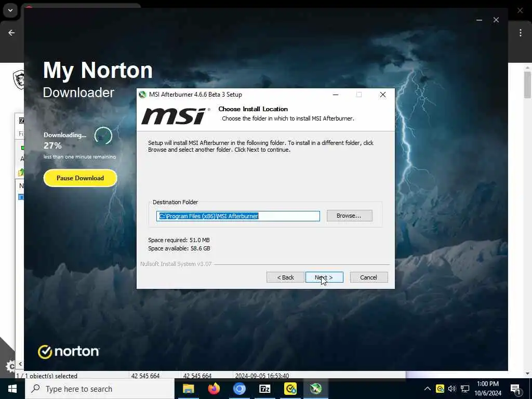Minimize the Norton Downloader window
The height and width of the screenshot is (399, 532).
pos(479,20)
